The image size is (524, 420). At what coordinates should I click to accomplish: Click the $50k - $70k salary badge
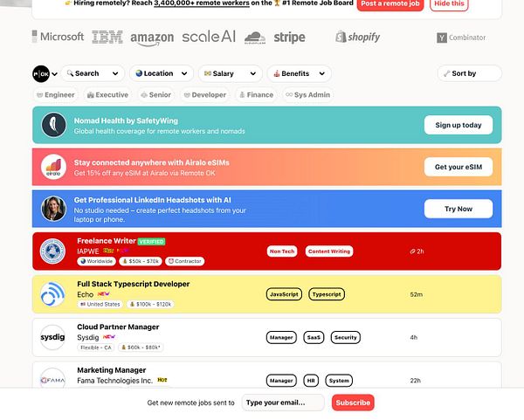coord(141,261)
